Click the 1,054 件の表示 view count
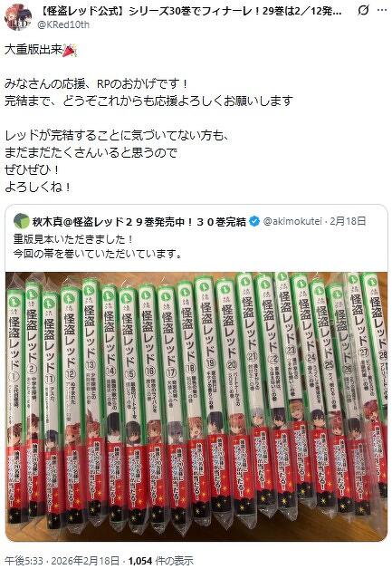392x569 pixels. (x=161, y=561)
